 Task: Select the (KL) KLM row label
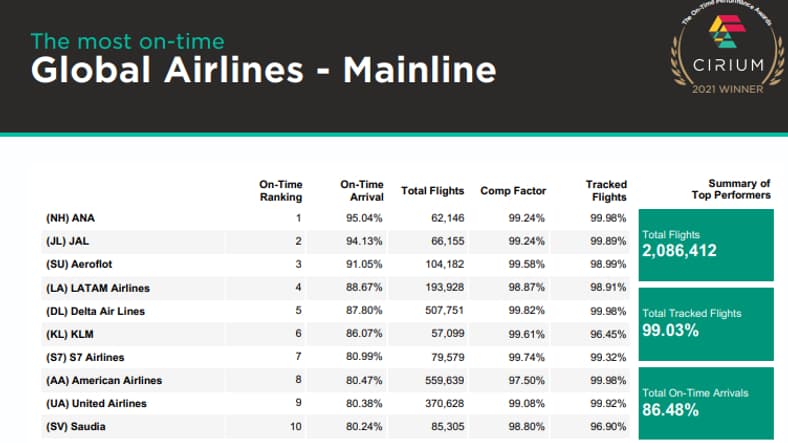(x=71, y=334)
